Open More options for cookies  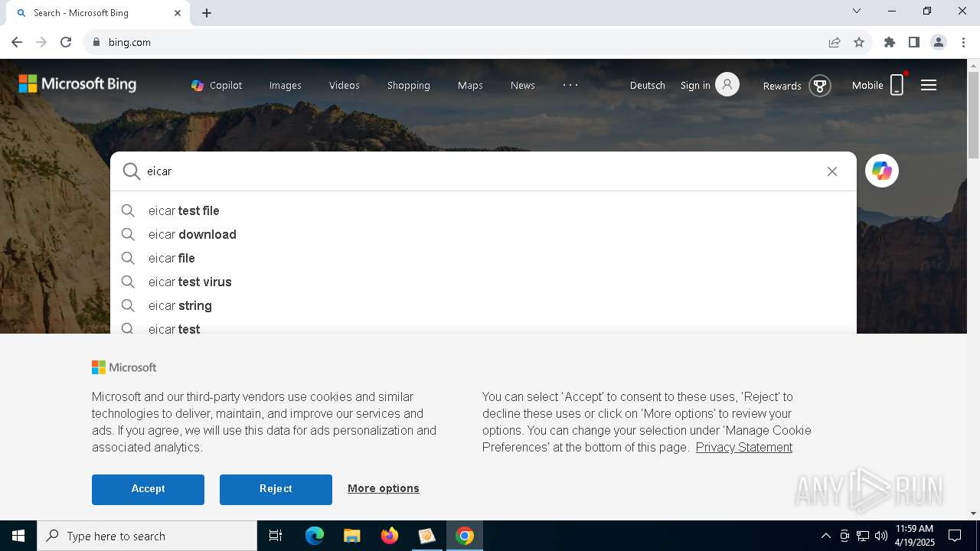(x=384, y=488)
